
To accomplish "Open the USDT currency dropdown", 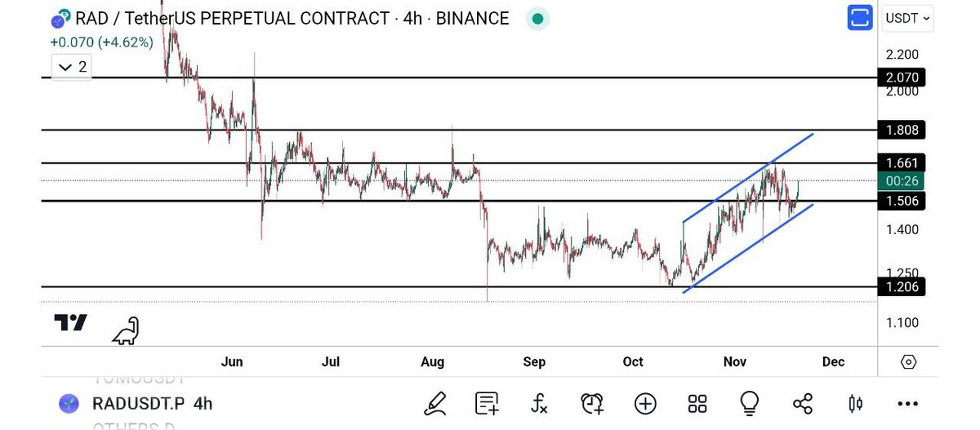I will 907,19.
